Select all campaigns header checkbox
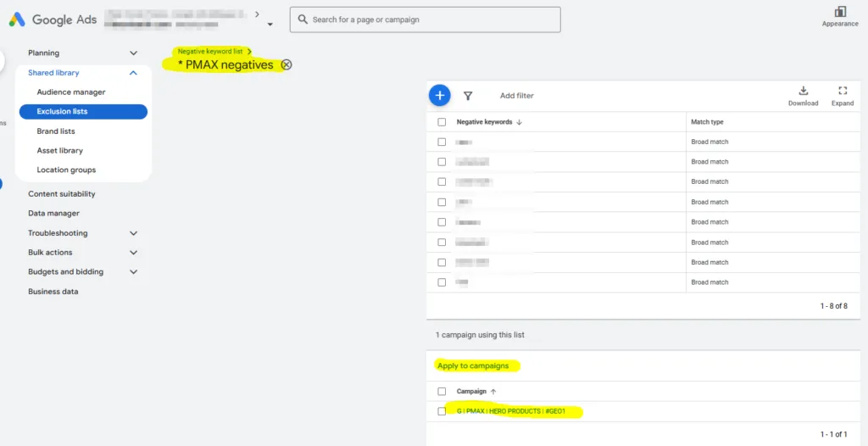868x446 pixels. pyautogui.click(x=442, y=391)
